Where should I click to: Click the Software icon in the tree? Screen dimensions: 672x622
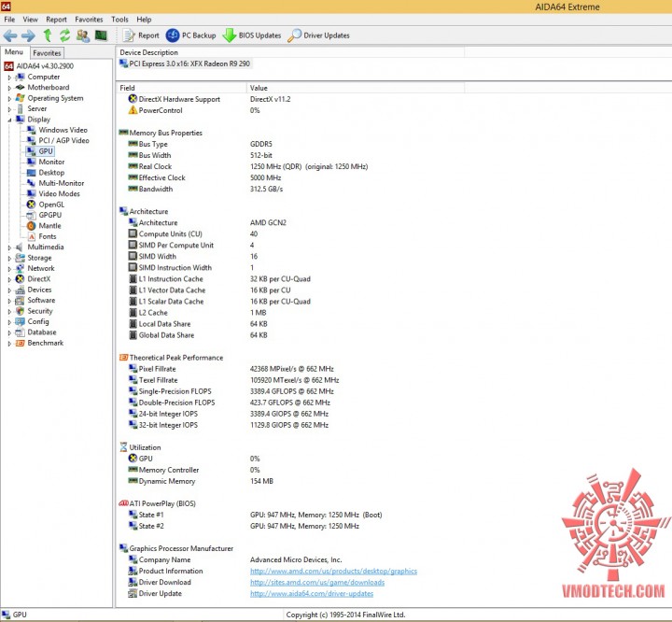tap(20, 301)
